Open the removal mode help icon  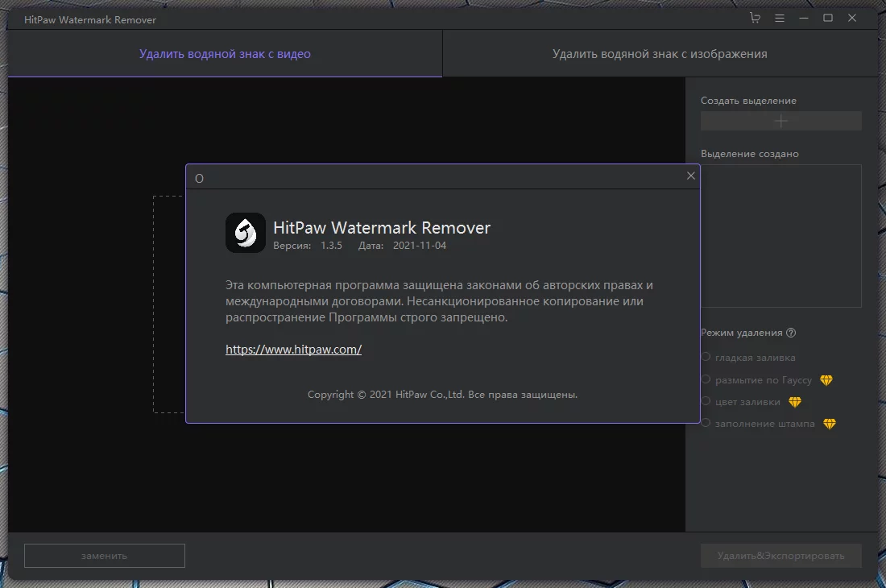[791, 333]
